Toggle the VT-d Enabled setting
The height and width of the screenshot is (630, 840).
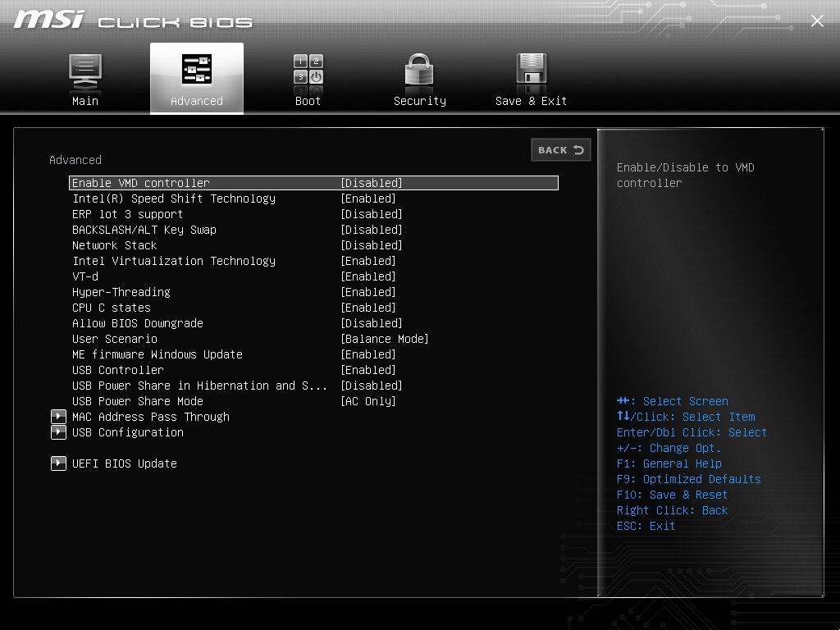pyautogui.click(x=368, y=276)
